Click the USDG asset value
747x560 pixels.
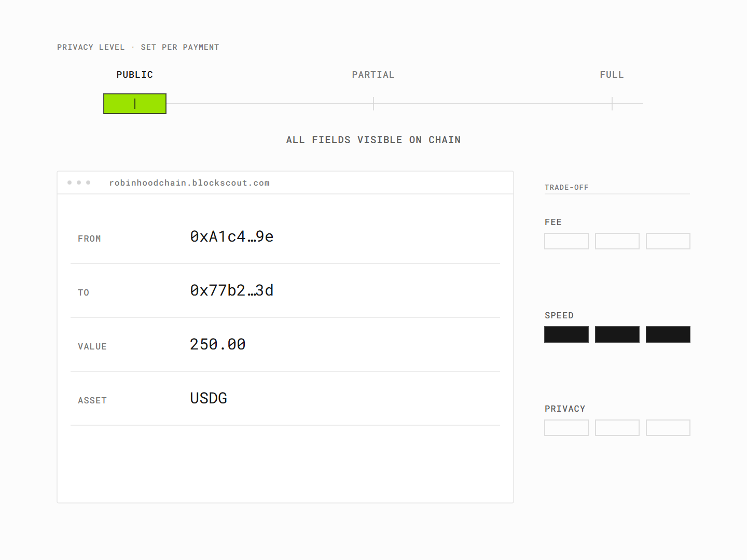(x=209, y=398)
